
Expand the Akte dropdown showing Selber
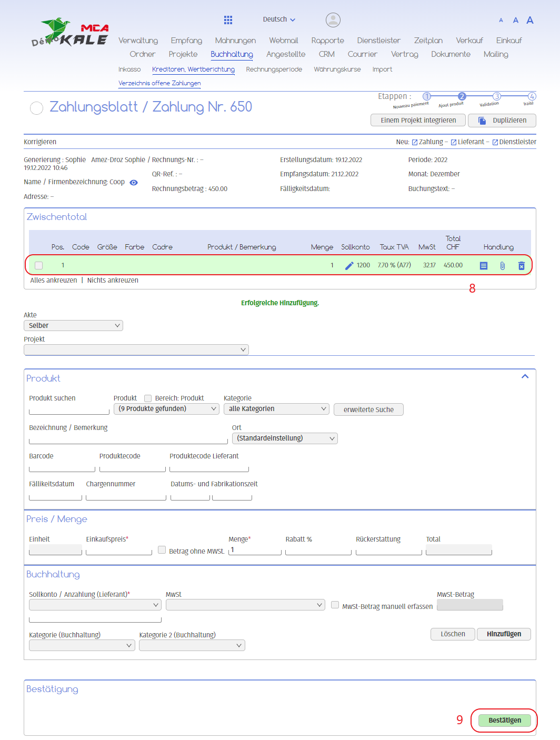[x=73, y=326]
